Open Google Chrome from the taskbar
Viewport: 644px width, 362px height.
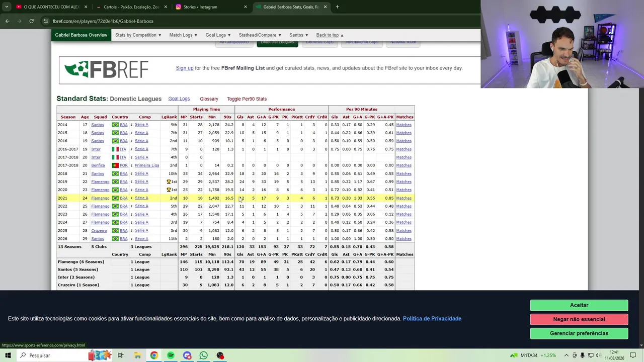154,355
